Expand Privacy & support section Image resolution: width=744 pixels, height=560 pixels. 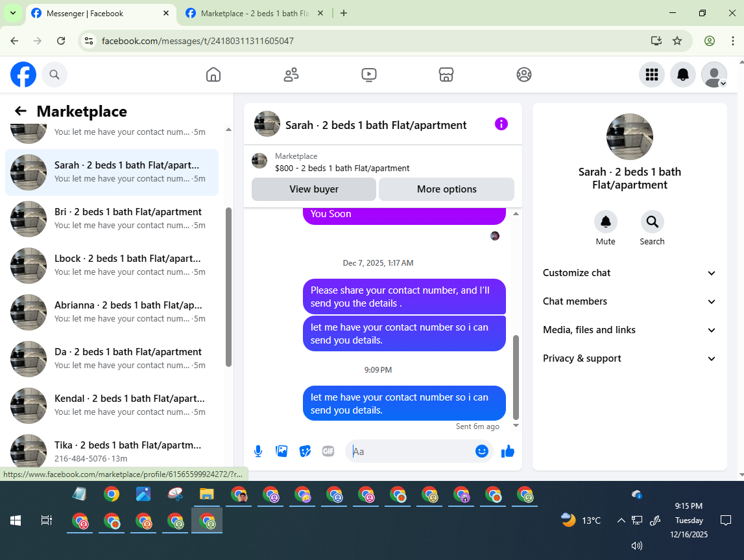(x=629, y=358)
